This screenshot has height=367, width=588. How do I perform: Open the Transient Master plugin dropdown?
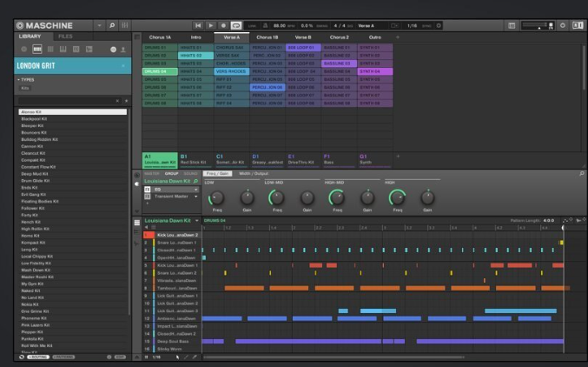click(196, 196)
